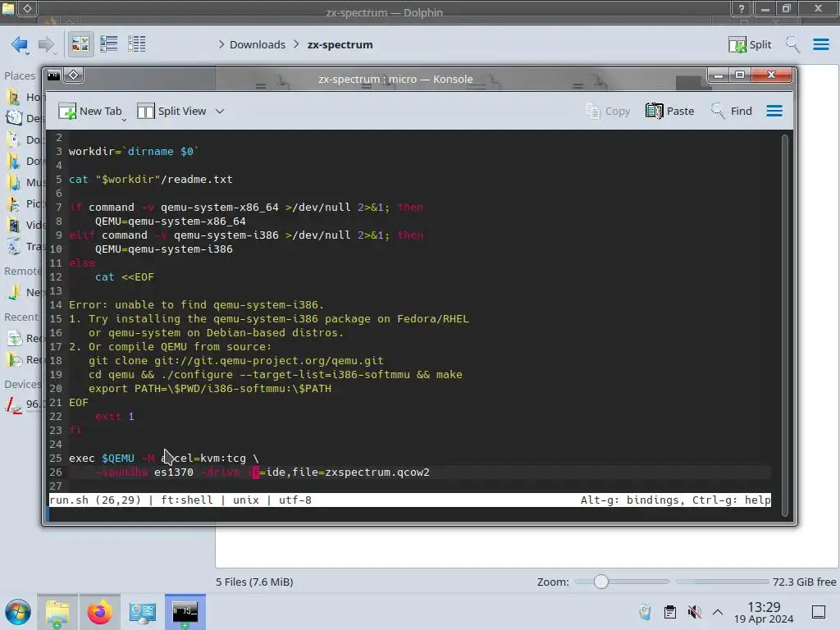Viewport: 840px width, 630px height.
Task: Switch Dolphin to Details view mode
Action: coord(137,44)
